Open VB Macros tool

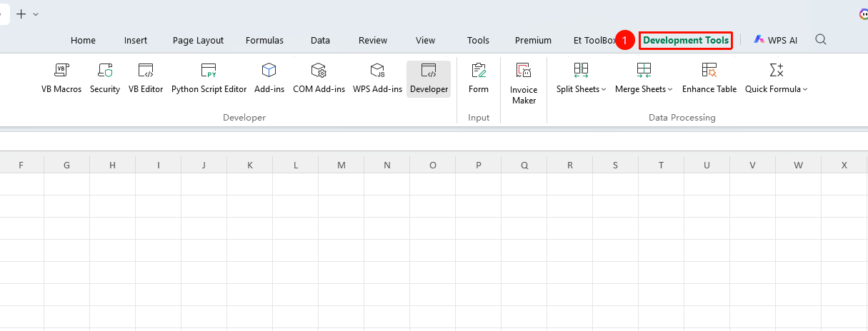point(61,79)
